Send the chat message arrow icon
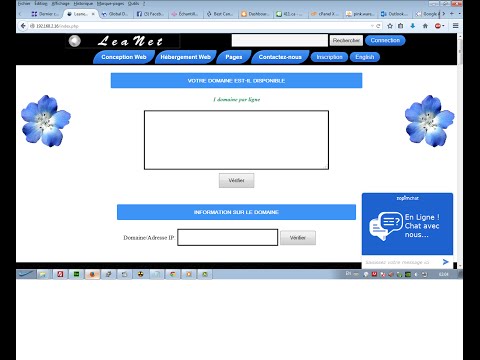This screenshot has height=360, width=480. click(x=445, y=262)
